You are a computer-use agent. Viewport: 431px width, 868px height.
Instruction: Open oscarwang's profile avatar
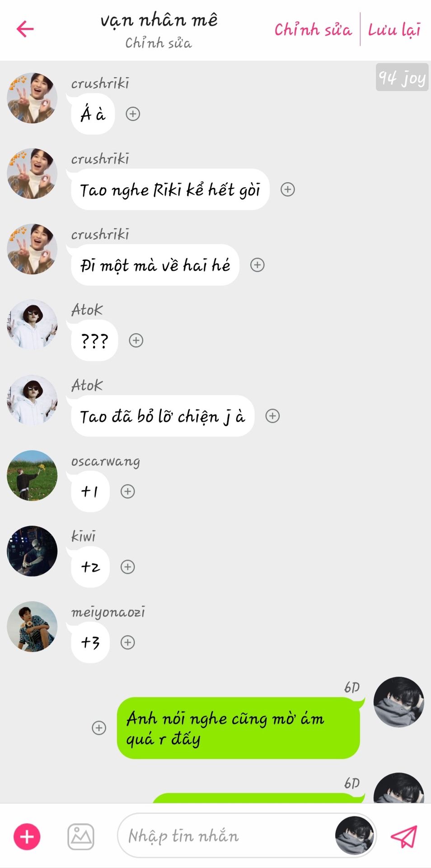coord(32,476)
